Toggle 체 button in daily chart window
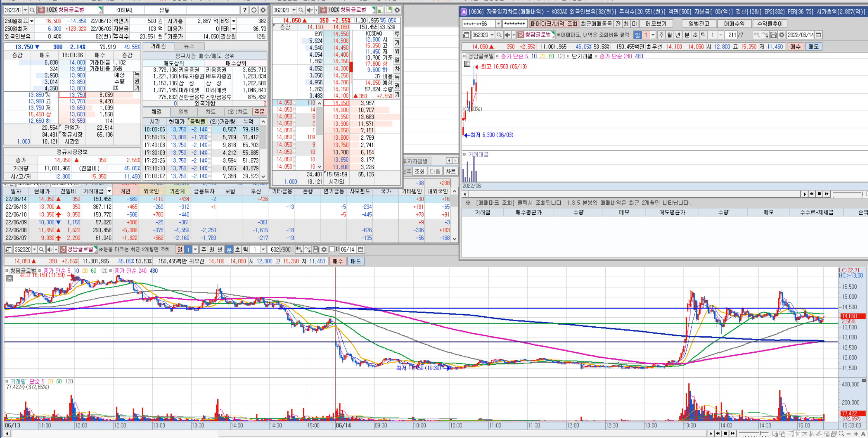 click(x=626, y=24)
